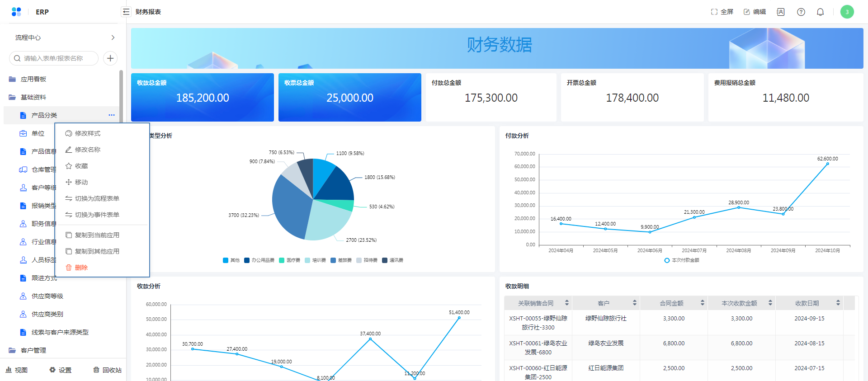Viewport: 868px width, 381px height.
Task: Expand 流程中心 chevron
Action: point(113,38)
